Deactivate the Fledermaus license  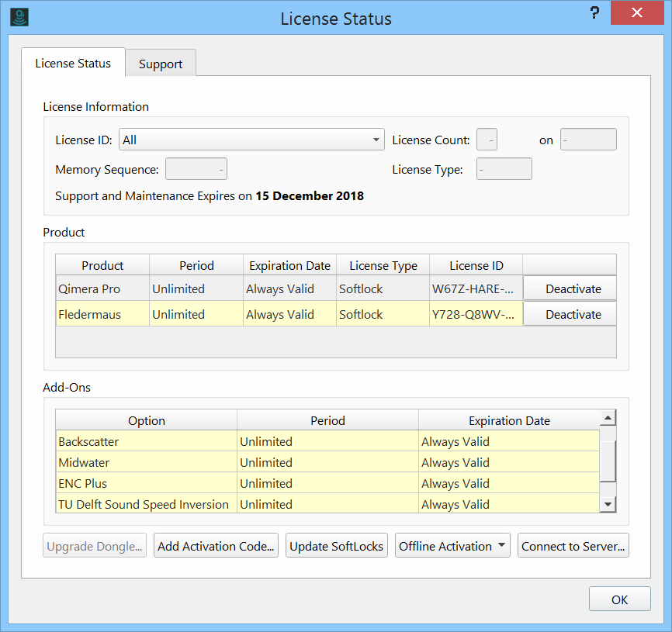point(573,314)
